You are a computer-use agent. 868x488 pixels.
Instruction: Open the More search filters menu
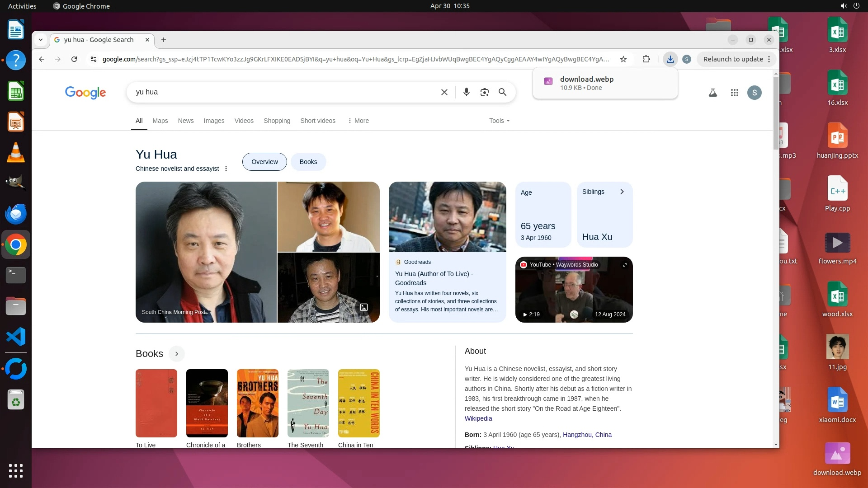click(358, 121)
